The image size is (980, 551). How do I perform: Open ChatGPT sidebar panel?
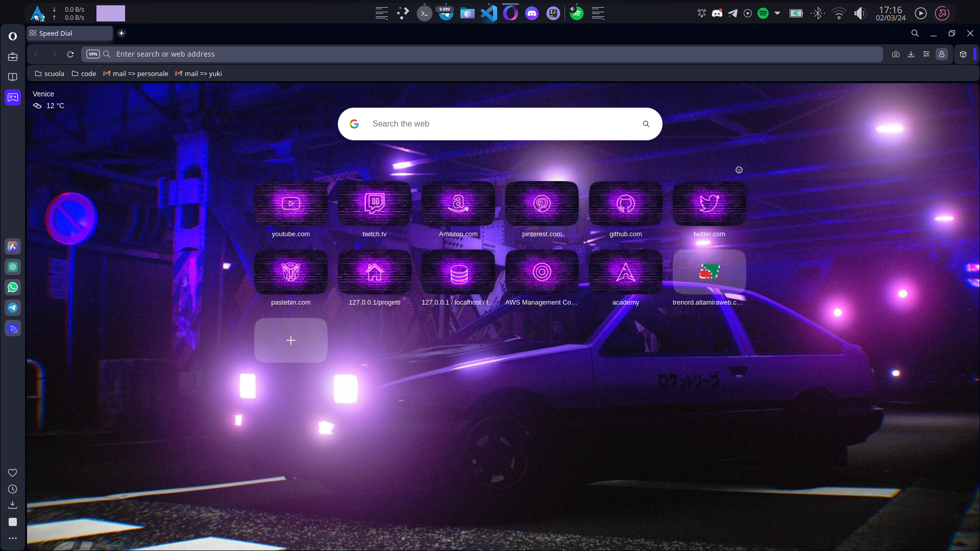pos(13,267)
